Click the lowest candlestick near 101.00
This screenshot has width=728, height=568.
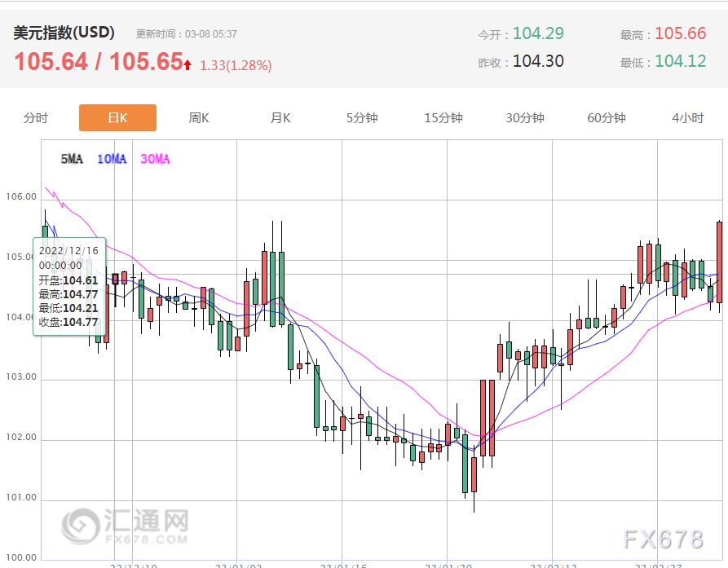474,474
